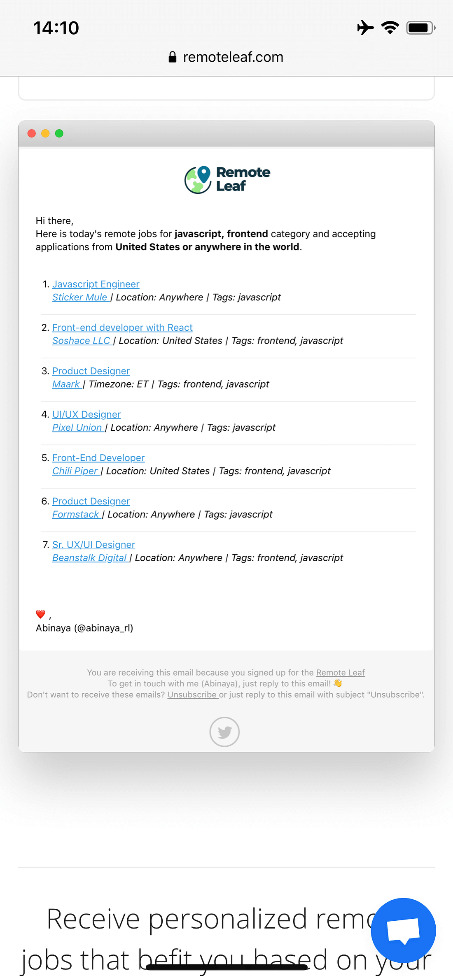Screen dimensions: 453x980
Task: Tap the battery status icon
Action: [421, 28]
